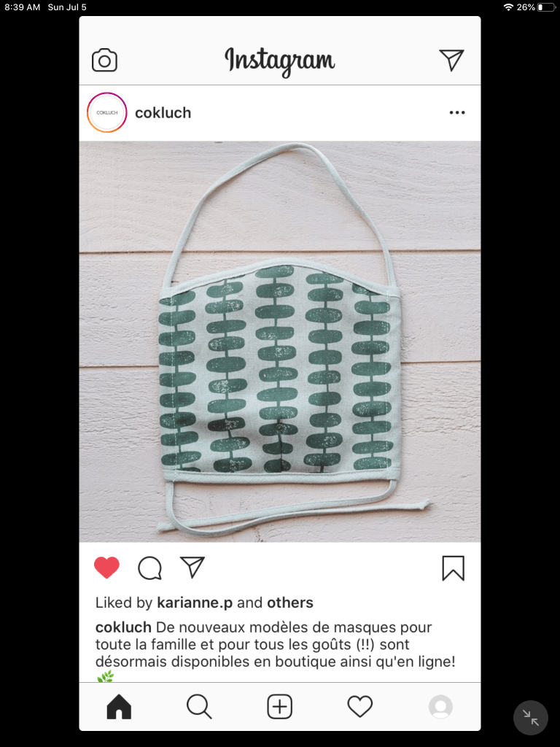
Task: Go to Home tab in bottom bar
Action: (x=119, y=706)
